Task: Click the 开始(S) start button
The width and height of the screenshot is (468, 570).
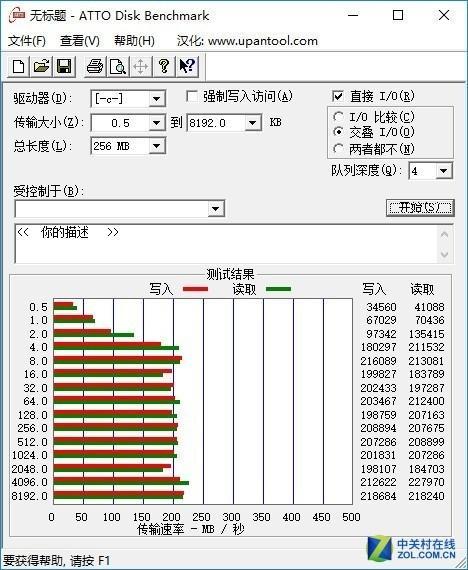Action: coord(420,208)
